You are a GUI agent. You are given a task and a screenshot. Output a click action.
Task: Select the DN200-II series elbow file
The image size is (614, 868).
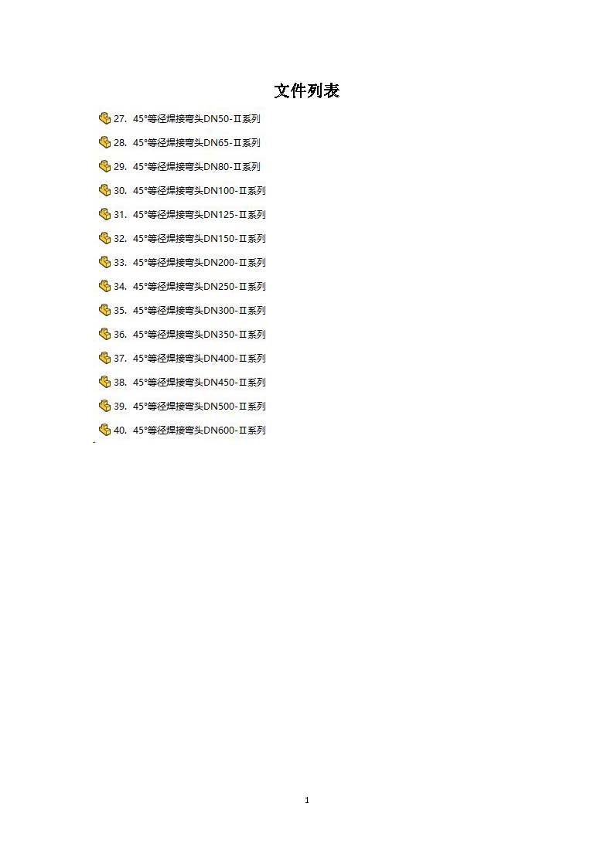tap(200, 262)
